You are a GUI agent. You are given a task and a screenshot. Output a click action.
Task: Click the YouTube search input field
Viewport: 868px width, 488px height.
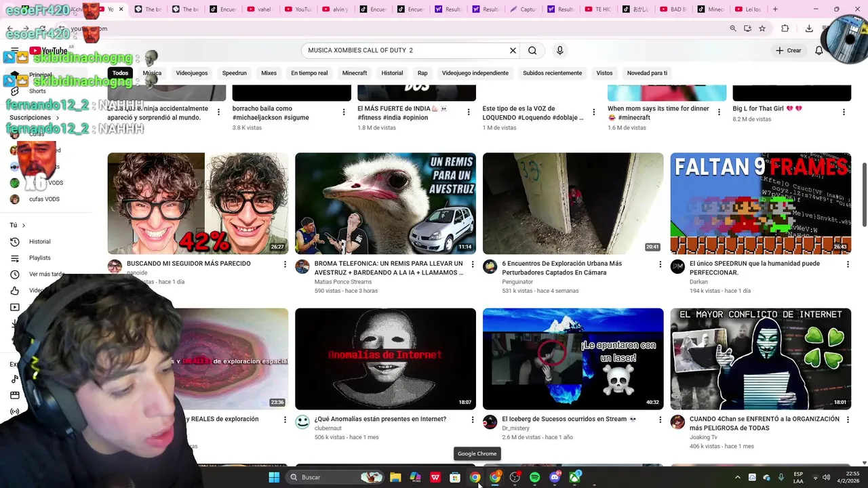point(407,50)
